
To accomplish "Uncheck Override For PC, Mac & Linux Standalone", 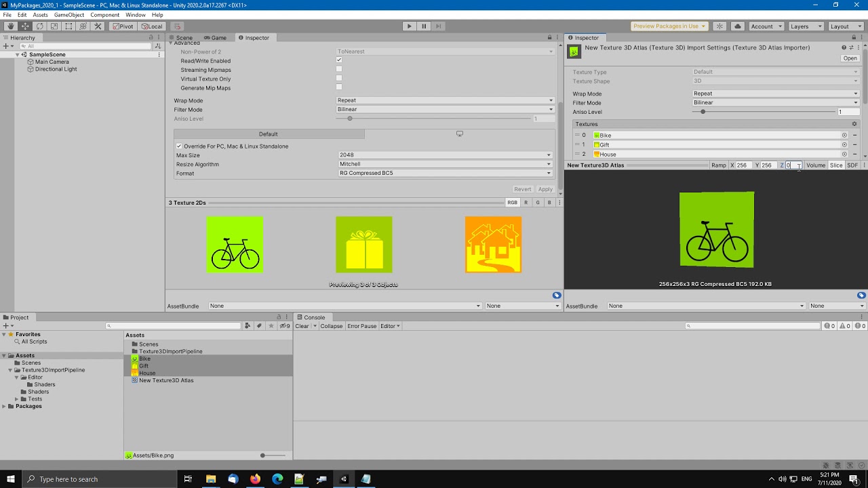I will tap(179, 146).
